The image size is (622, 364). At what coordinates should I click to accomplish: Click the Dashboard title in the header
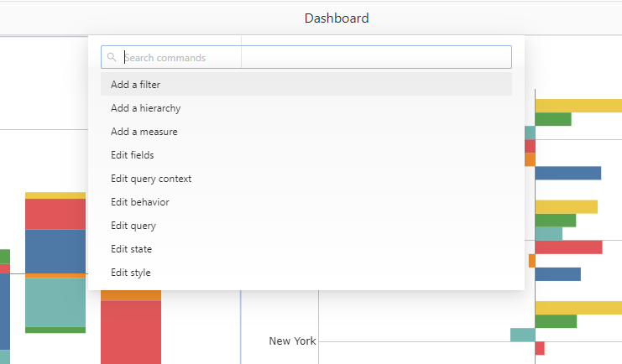[x=336, y=18]
